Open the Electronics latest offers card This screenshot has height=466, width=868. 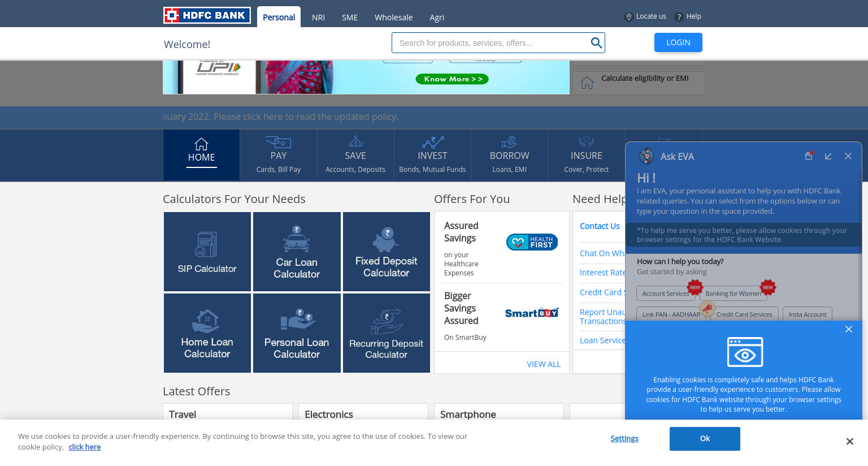click(x=363, y=412)
